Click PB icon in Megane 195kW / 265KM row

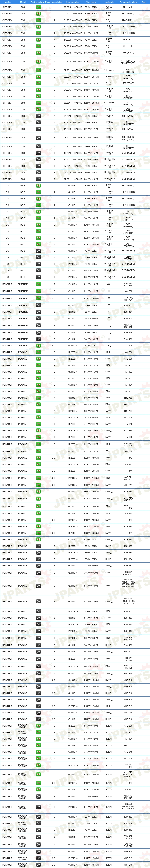38,471
